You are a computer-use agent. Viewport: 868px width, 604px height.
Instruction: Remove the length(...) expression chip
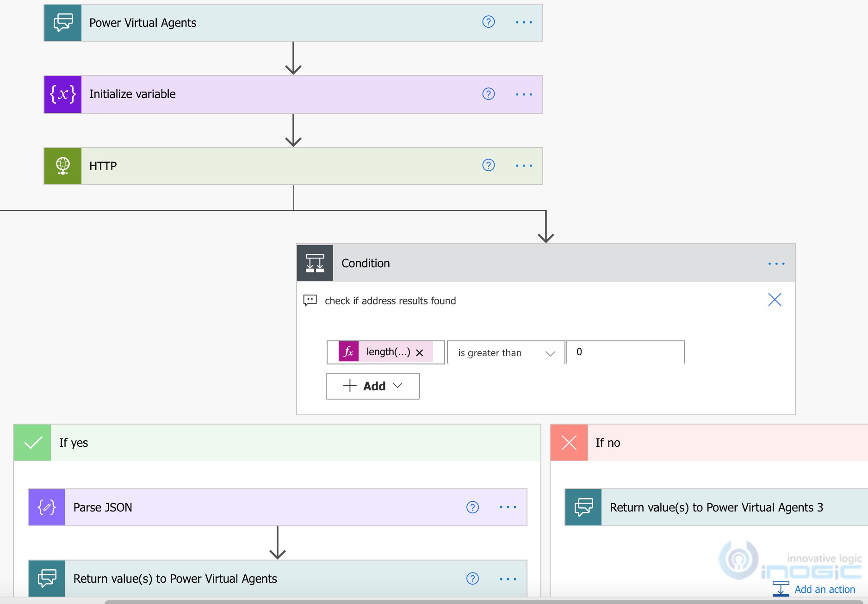pyautogui.click(x=420, y=352)
